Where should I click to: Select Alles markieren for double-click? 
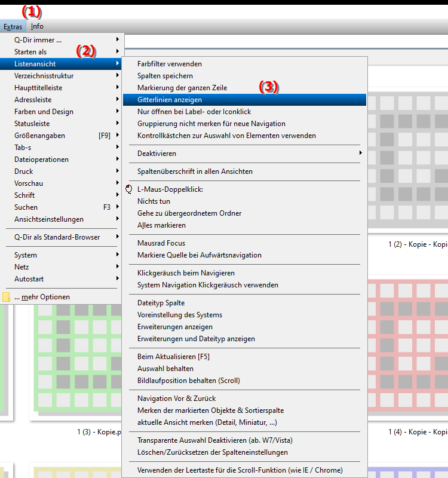pos(244,225)
